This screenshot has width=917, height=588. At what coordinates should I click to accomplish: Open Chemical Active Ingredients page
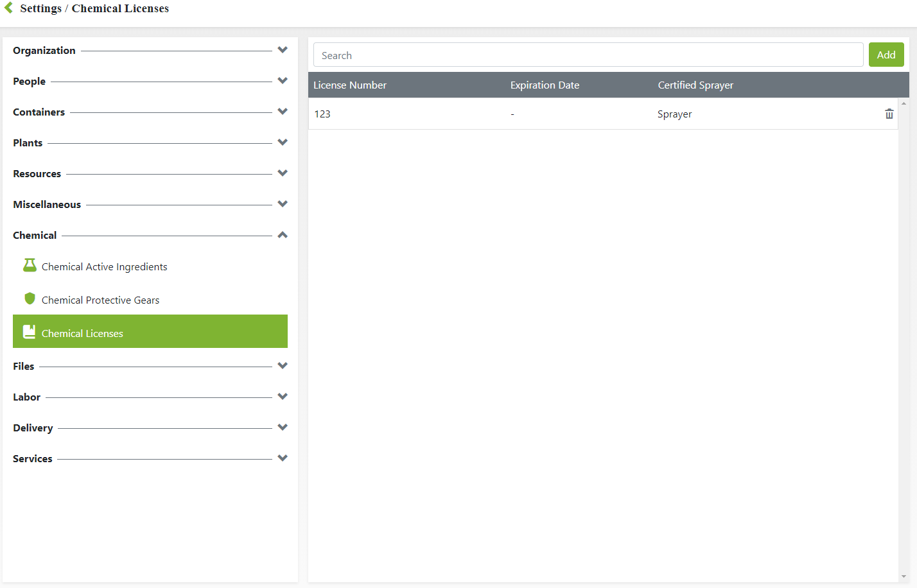104,267
